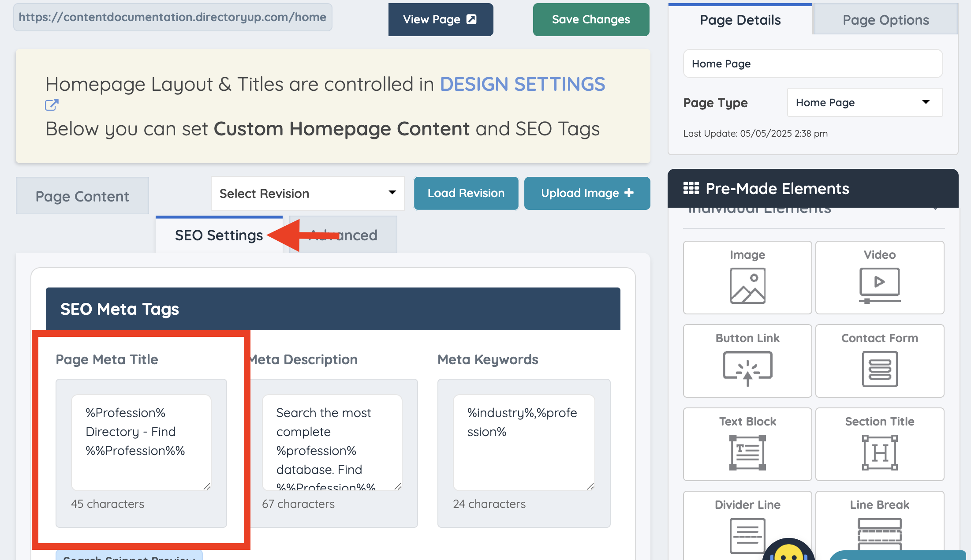
Task: Click the Load Revision button
Action: pyautogui.click(x=466, y=193)
